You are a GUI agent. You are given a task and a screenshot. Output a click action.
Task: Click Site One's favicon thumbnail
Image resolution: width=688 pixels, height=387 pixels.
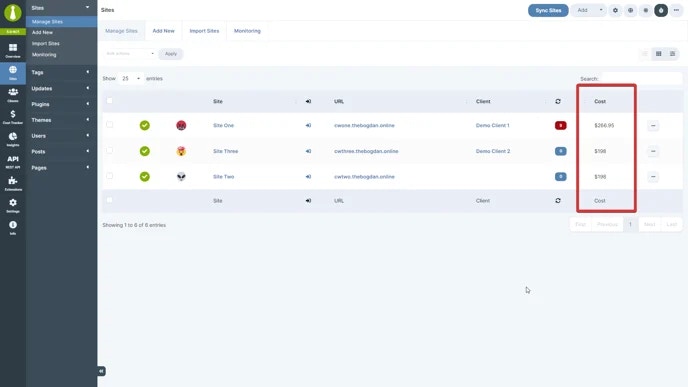click(181, 125)
